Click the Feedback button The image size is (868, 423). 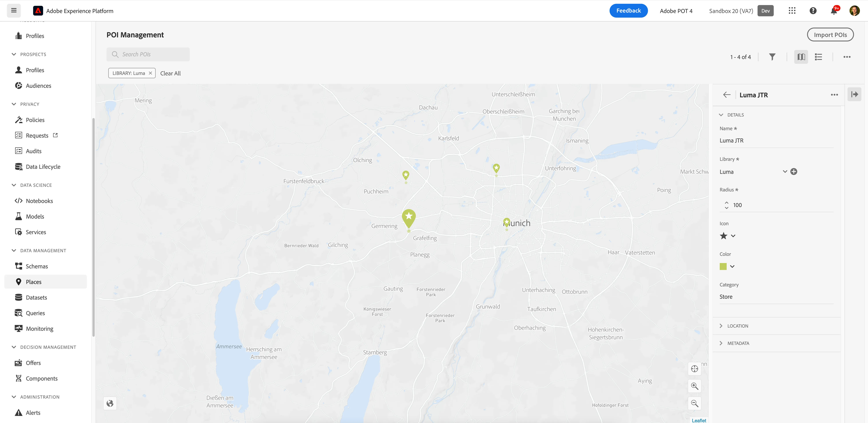point(628,11)
